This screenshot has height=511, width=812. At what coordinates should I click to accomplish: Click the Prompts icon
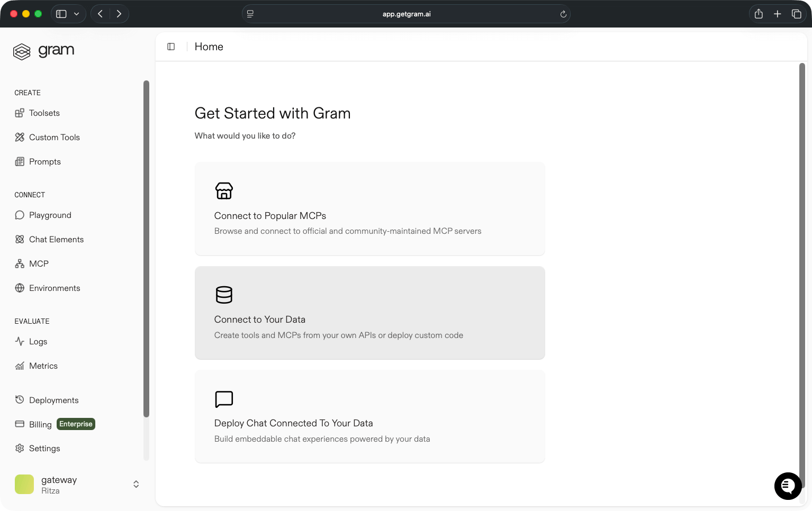pos(20,161)
